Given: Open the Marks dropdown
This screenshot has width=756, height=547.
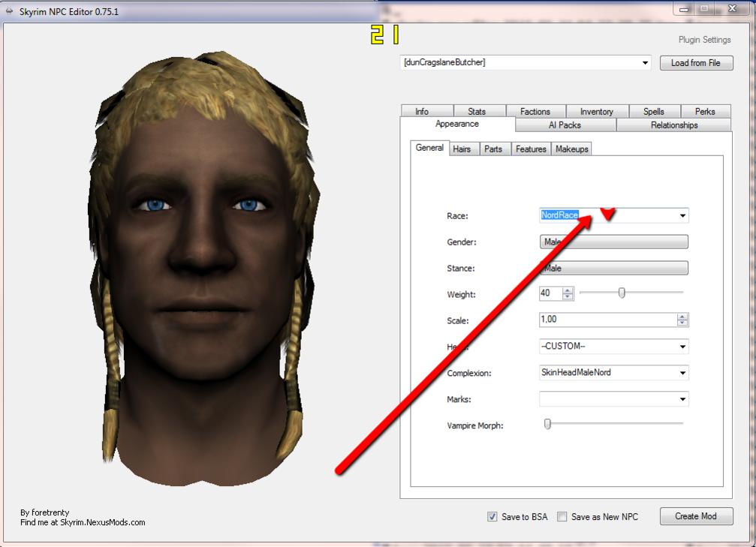Looking at the screenshot, I should pos(682,399).
